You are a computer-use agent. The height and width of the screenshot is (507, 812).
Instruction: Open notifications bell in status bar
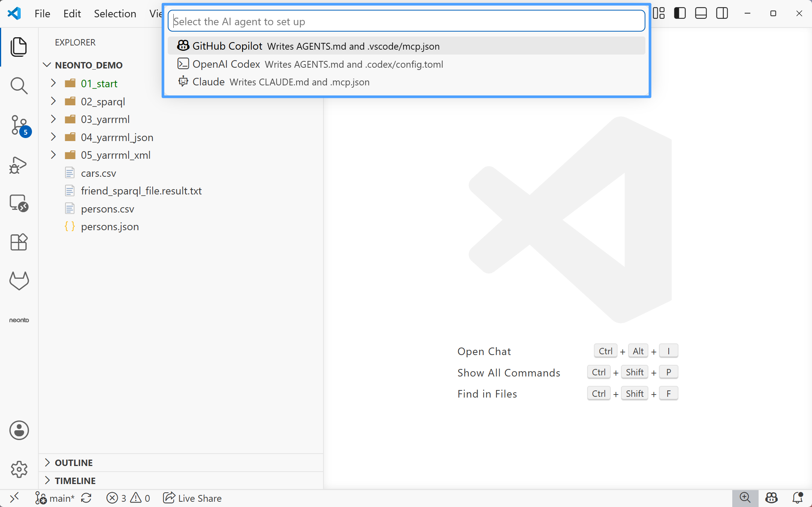[797, 498]
